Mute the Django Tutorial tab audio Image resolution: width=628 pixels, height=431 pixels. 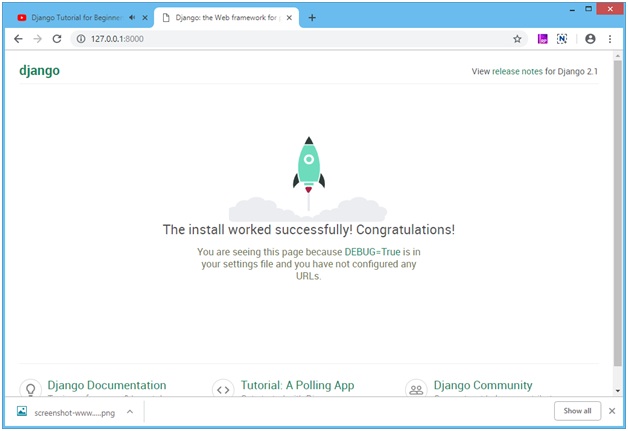pos(132,18)
